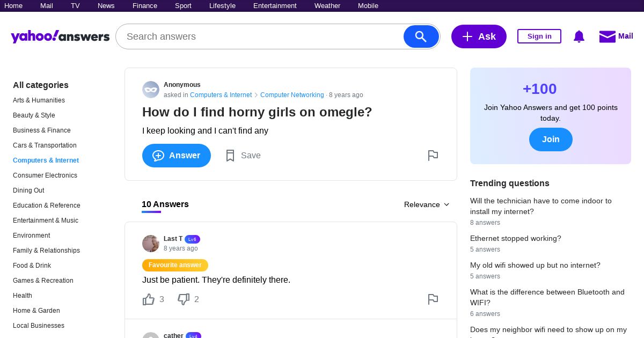The height and width of the screenshot is (338, 644).
Task: Click the Computers & Internet breadcrumb link
Action: (x=221, y=95)
